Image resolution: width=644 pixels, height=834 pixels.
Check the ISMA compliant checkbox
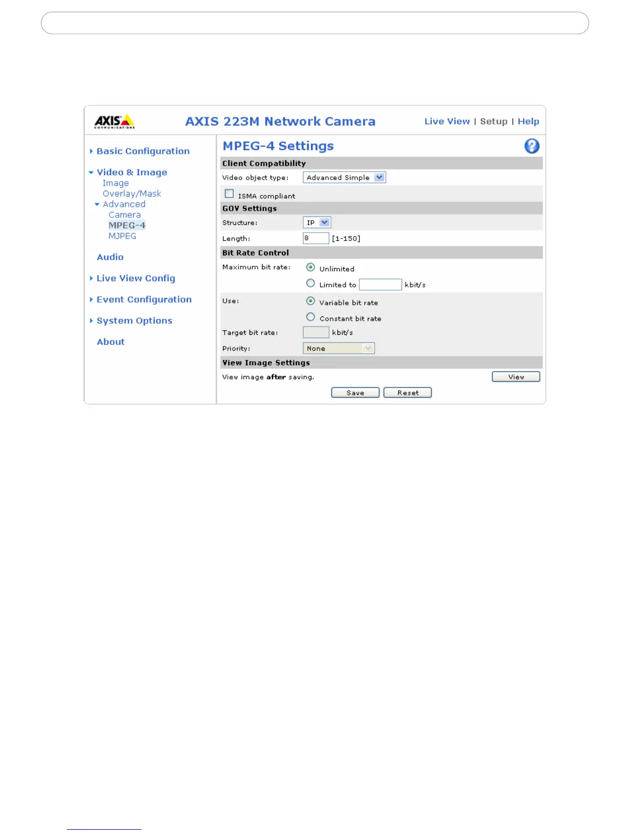click(229, 194)
